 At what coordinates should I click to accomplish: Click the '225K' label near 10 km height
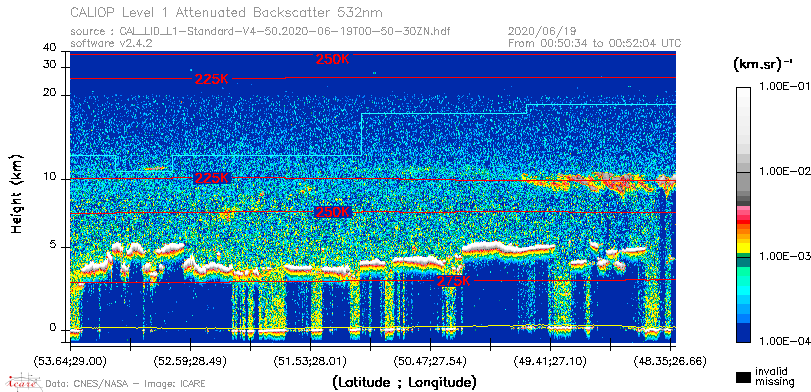coord(212,178)
